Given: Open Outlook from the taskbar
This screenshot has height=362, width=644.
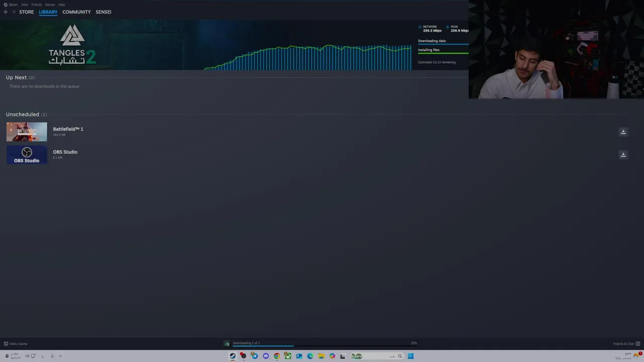Looking at the screenshot, I should point(299,356).
